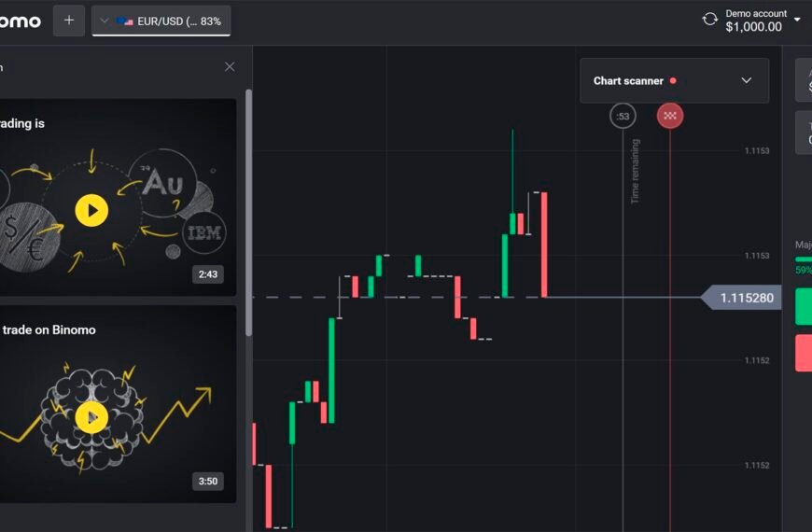Click the red down trade button

pos(804,353)
